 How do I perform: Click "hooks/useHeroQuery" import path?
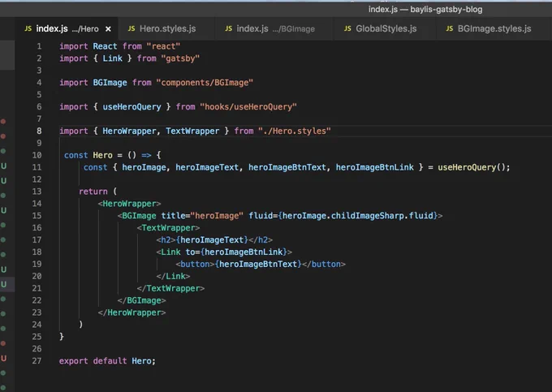tap(248, 106)
